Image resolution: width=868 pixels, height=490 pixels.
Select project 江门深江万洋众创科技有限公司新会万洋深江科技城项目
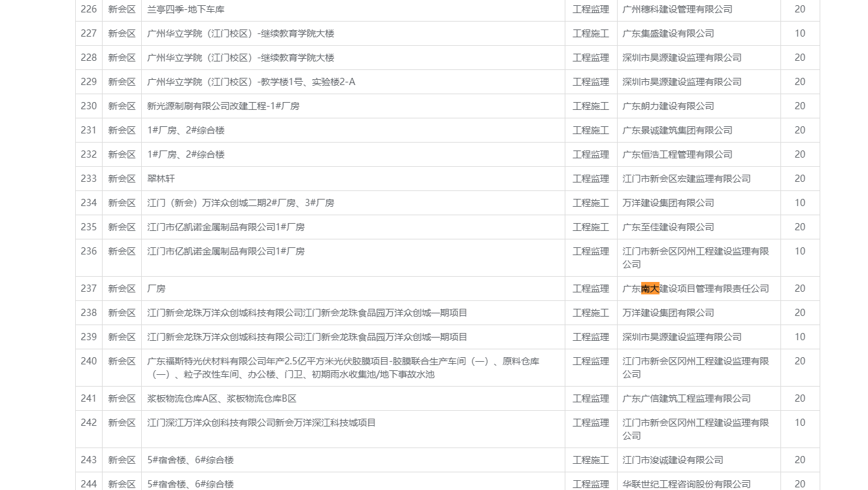coord(261,423)
